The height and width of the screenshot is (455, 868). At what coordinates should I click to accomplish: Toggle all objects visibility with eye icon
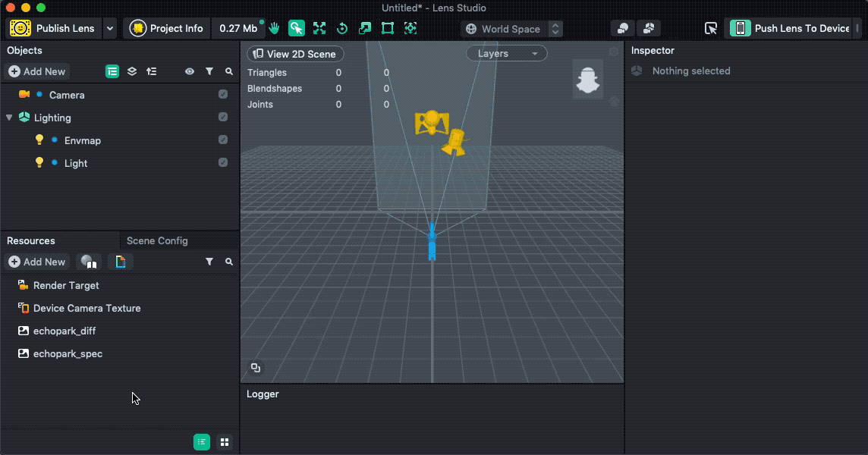tap(190, 71)
